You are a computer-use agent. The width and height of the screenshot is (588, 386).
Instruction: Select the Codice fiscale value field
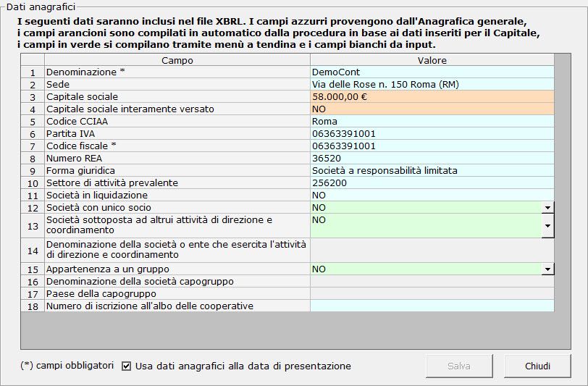click(432, 146)
